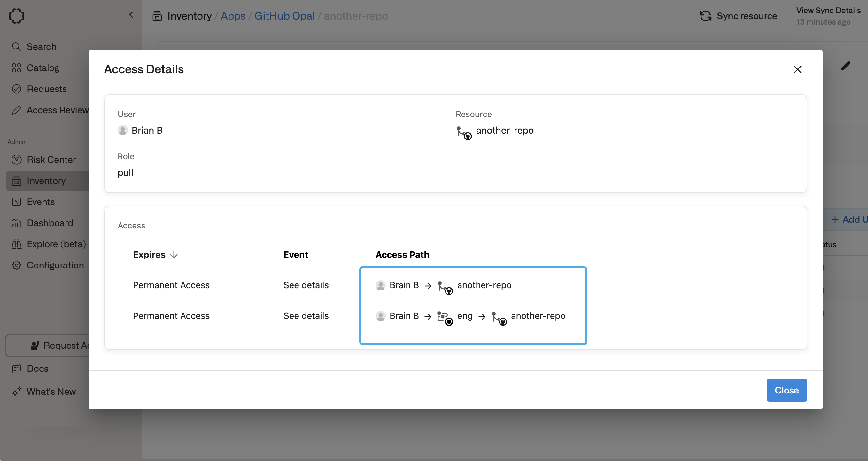Click the blue Close button
Screen dimensions: 868x461
pos(787,390)
